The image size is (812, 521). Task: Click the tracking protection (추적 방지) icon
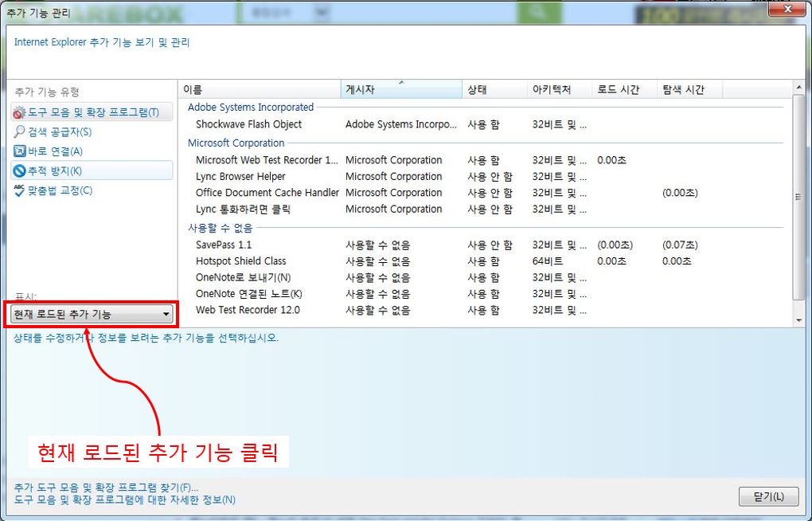tap(20, 170)
